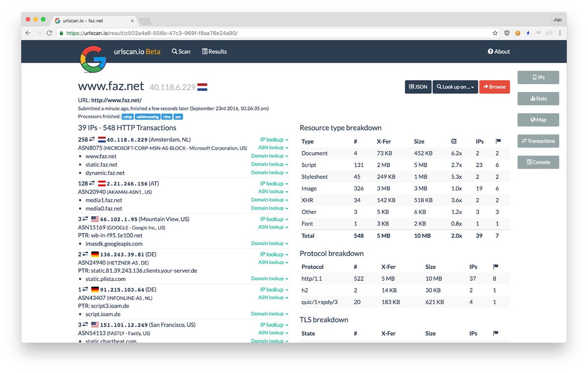
Task: Open the JSON view of the scan
Action: click(x=418, y=87)
